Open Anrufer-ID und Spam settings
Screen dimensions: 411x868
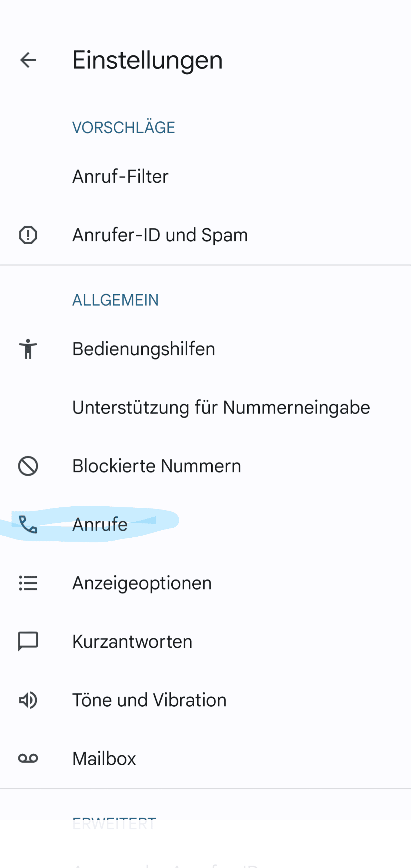click(160, 235)
